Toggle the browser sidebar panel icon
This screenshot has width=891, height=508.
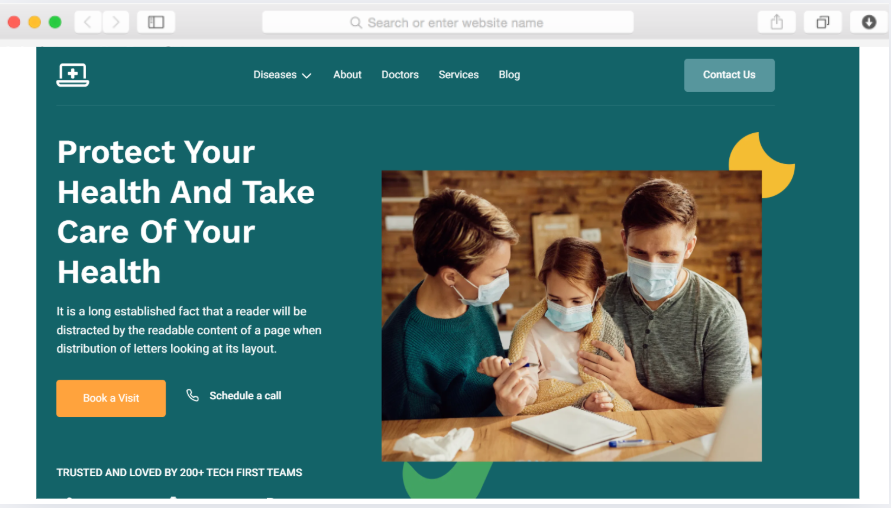(x=156, y=22)
